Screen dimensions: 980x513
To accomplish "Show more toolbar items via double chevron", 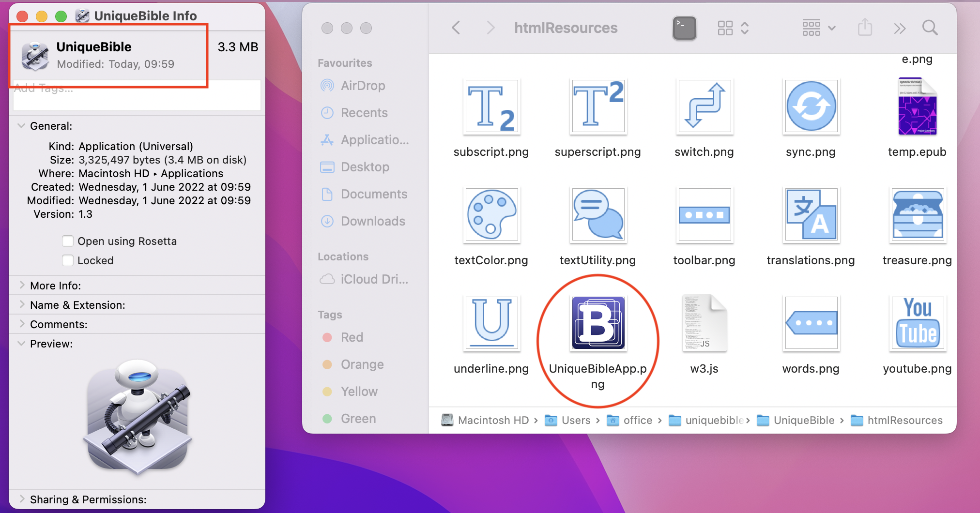I will tap(900, 29).
